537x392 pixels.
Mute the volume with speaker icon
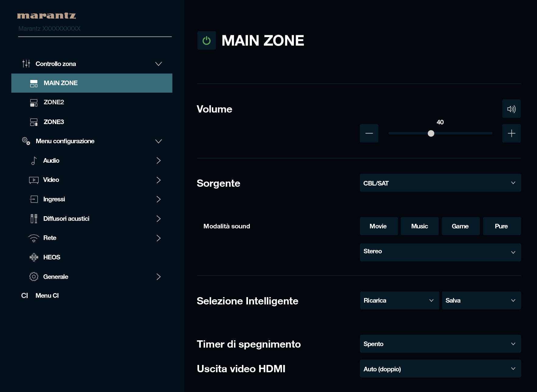click(511, 109)
